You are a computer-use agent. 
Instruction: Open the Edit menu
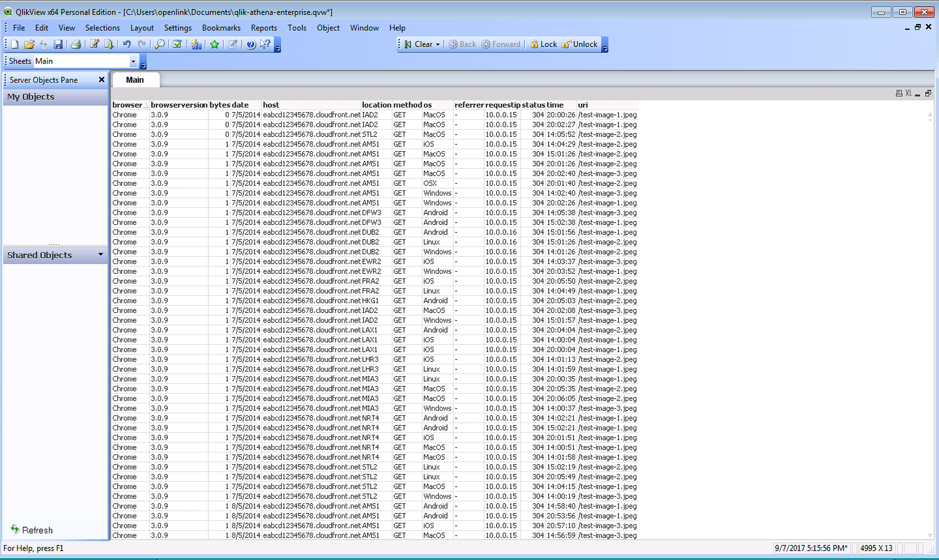[42, 28]
